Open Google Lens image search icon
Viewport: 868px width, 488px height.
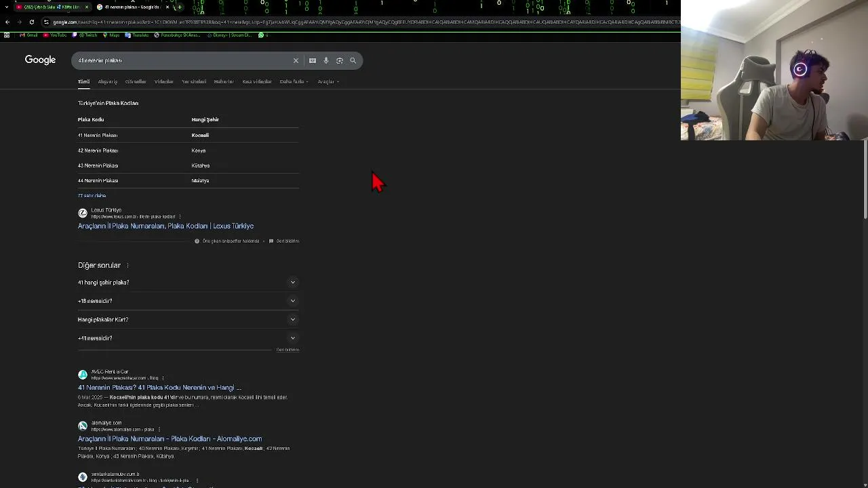340,60
